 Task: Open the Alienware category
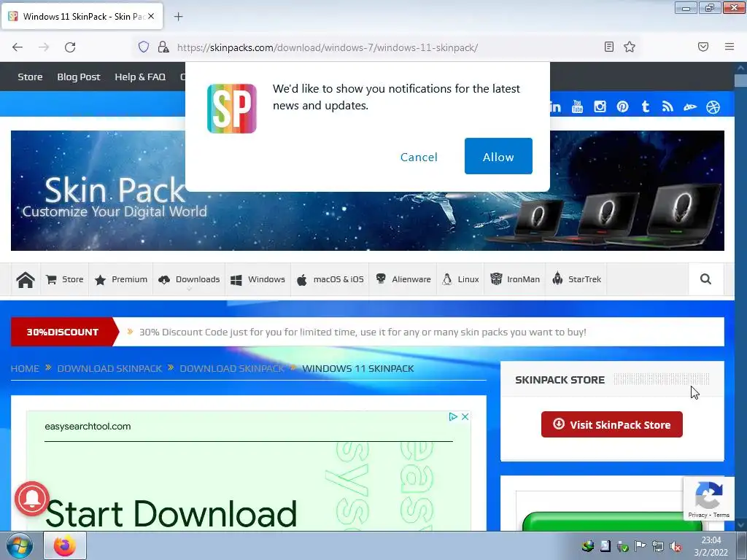click(403, 279)
